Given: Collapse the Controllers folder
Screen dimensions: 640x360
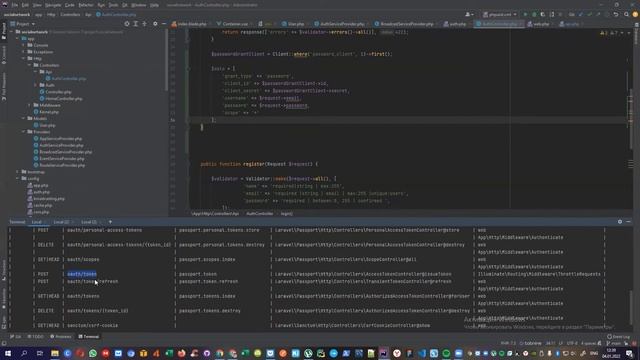Looking at the screenshot, I should coord(30,65).
